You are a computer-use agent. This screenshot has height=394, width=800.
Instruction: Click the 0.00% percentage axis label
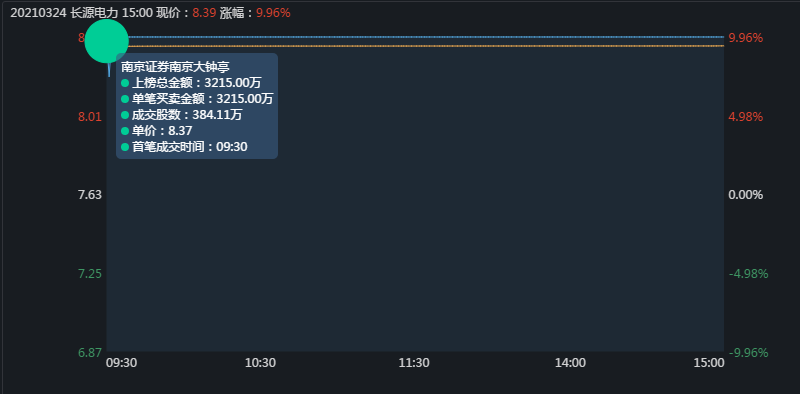(x=746, y=195)
